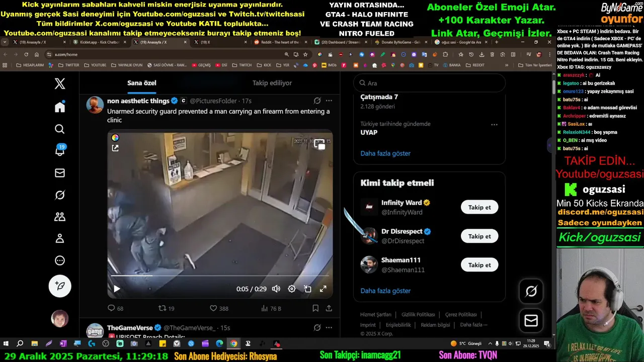Open floating messages envelope button

click(531, 320)
